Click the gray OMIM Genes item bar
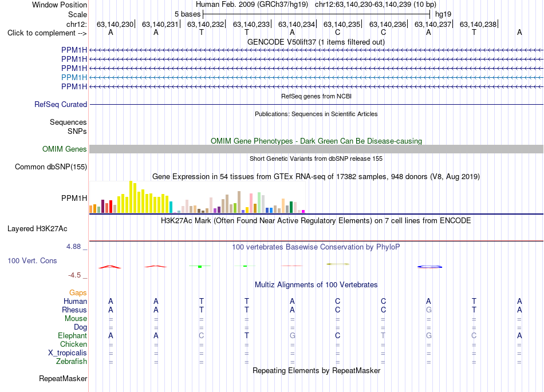Viewport: 544px width, 392px height. [316, 149]
